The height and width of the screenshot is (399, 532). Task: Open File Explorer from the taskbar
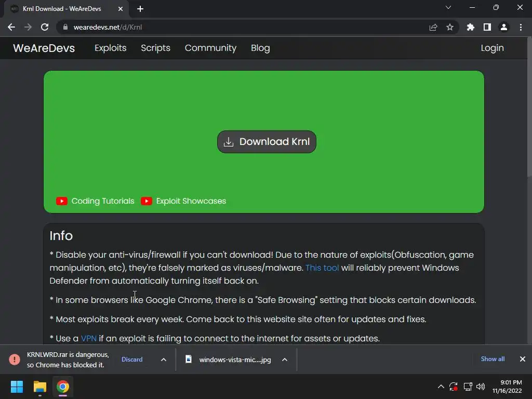[39, 387]
